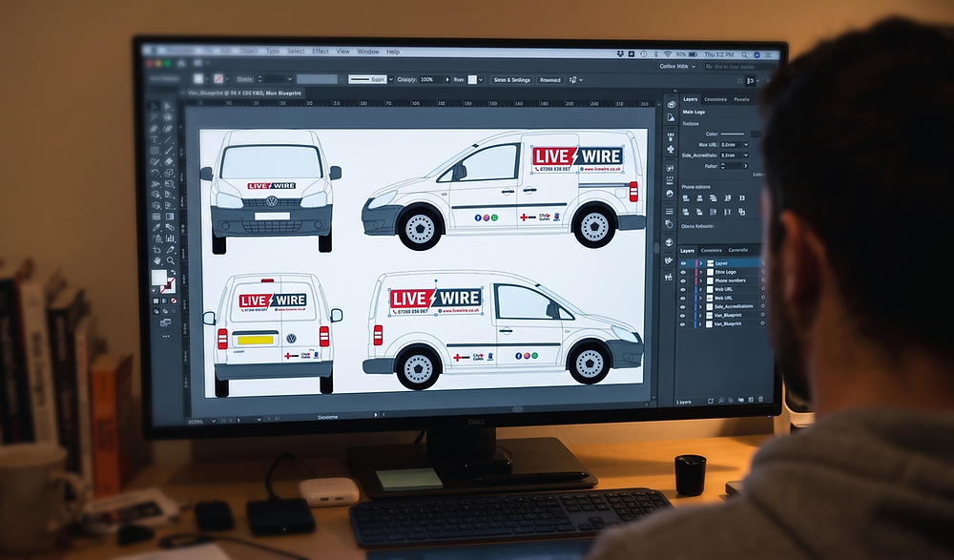954x560 pixels.
Task: Pick the Eraser tool
Action: tap(169, 161)
